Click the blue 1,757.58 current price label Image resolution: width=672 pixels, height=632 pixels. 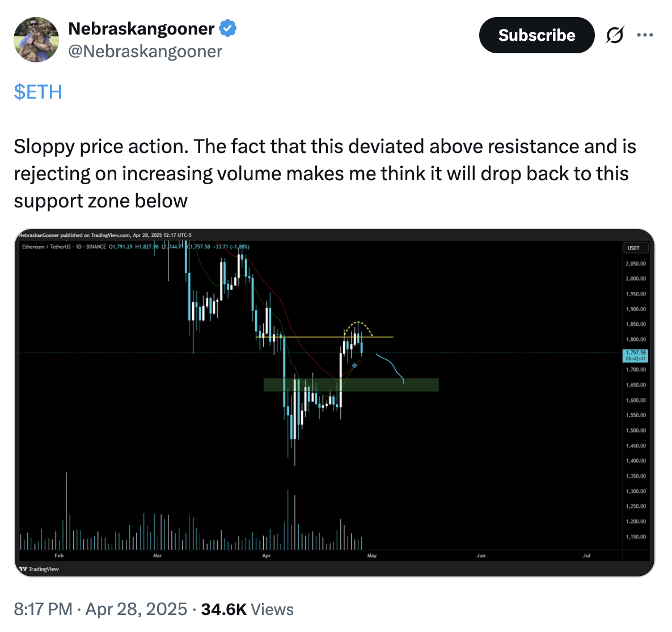635,355
